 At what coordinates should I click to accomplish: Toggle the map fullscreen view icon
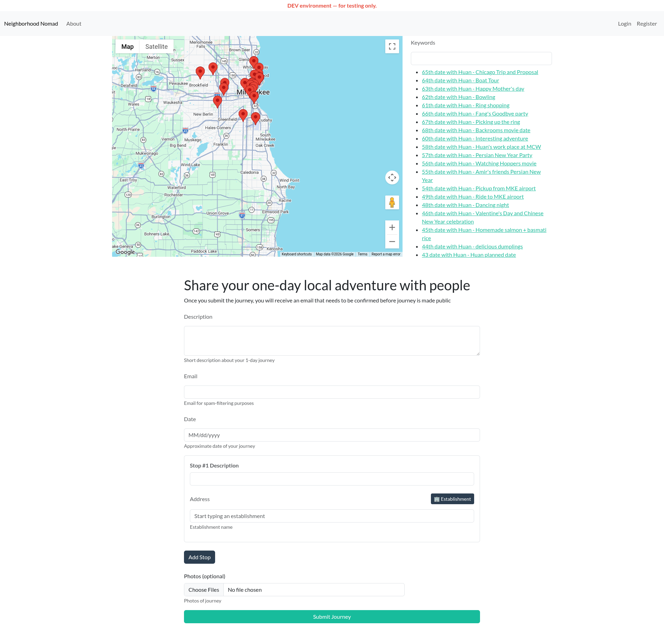(x=392, y=46)
